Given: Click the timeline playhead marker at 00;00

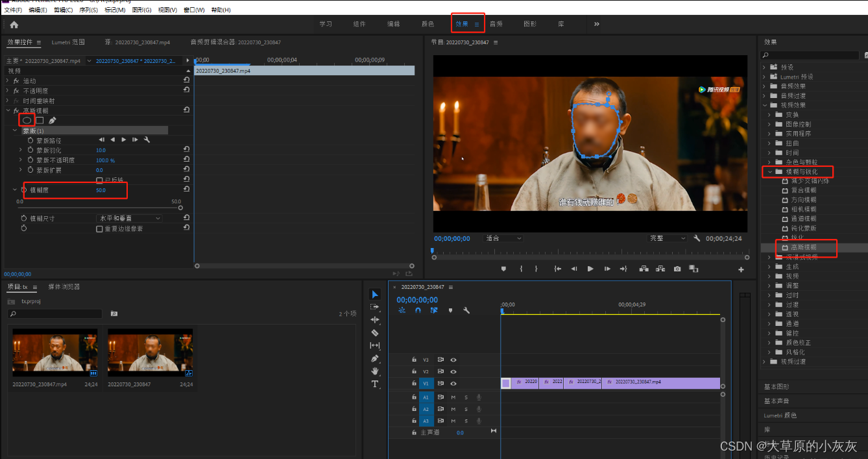Looking at the screenshot, I should click(x=501, y=312).
